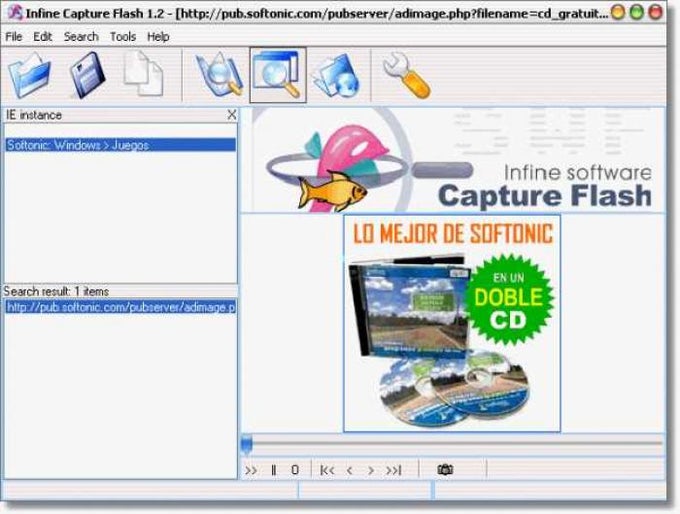Click the magnifier over document search icon
The width and height of the screenshot is (680, 514).
[219, 75]
